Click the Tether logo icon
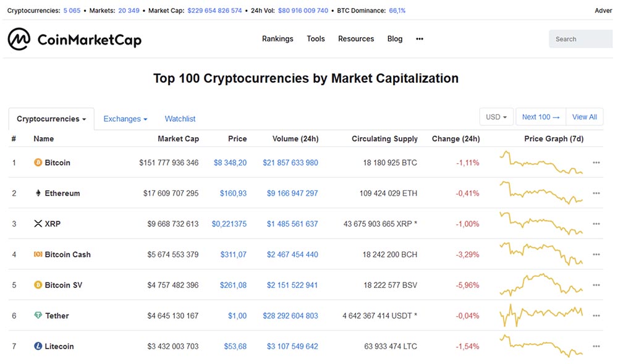 (x=38, y=316)
